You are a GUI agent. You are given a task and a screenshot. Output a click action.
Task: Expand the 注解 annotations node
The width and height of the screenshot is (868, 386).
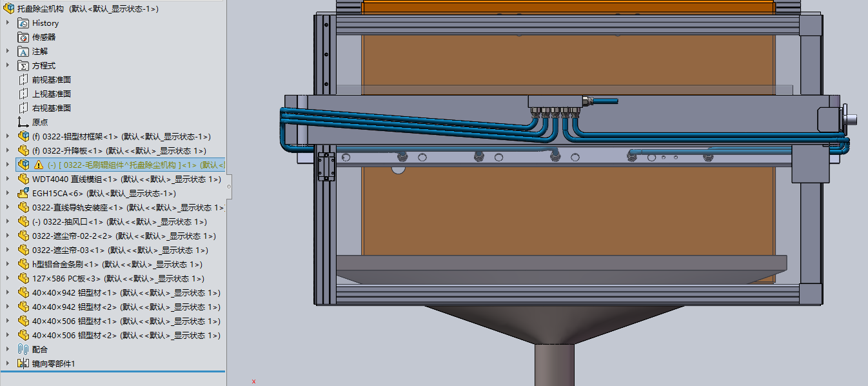(8, 52)
